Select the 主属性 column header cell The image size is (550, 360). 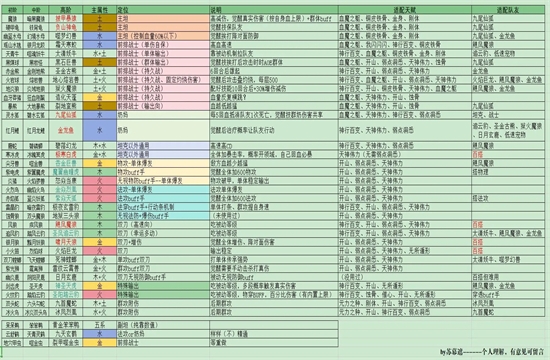[100, 10]
